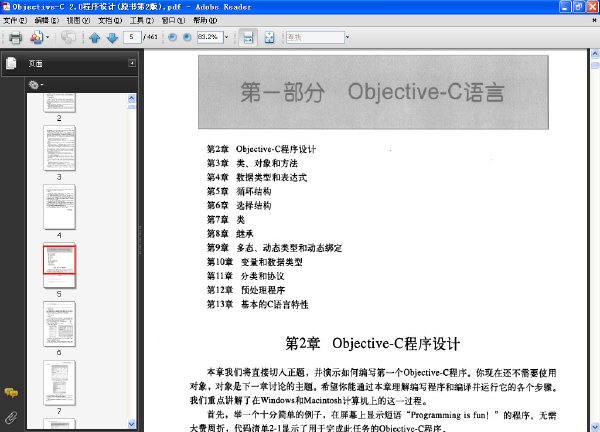Click the line 第12章 预处理程序
The image size is (600, 432).
tap(246, 290)
